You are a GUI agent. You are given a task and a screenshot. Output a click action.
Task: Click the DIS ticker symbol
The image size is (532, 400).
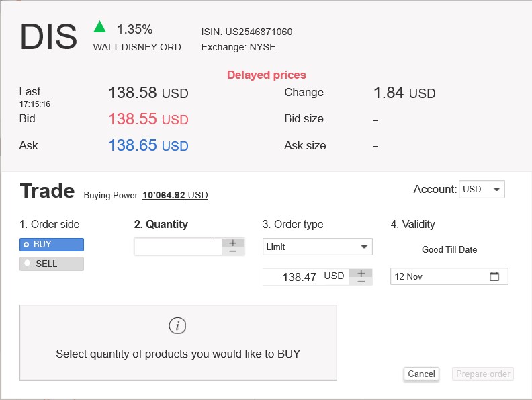point(48,37)
